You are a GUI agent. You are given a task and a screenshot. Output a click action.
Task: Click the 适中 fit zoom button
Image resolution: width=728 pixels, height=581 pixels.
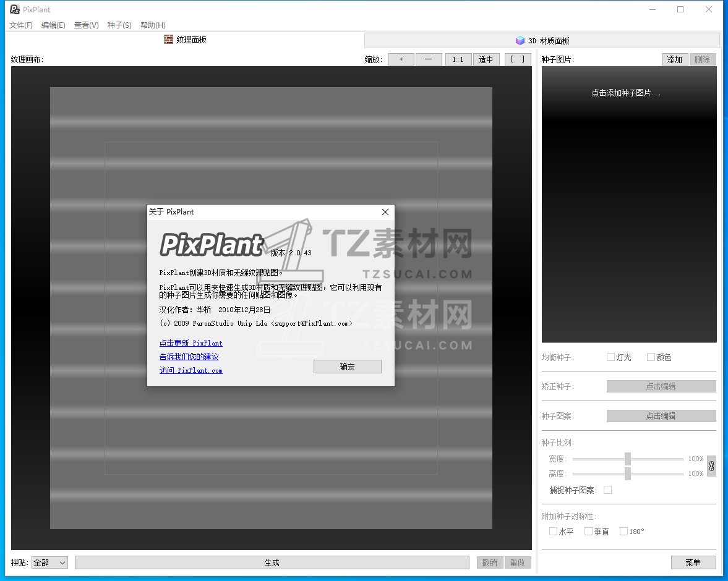(486, 59)
